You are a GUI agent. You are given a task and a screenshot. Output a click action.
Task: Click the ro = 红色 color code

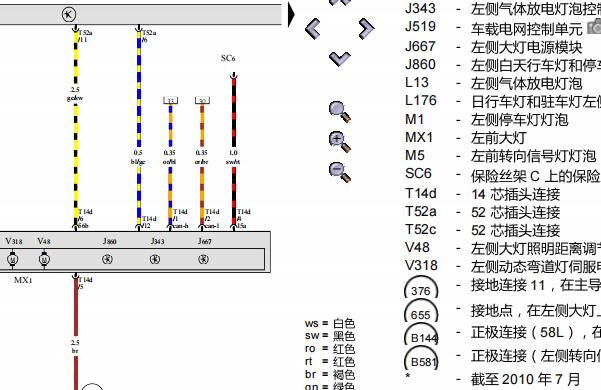coord(330,349)
